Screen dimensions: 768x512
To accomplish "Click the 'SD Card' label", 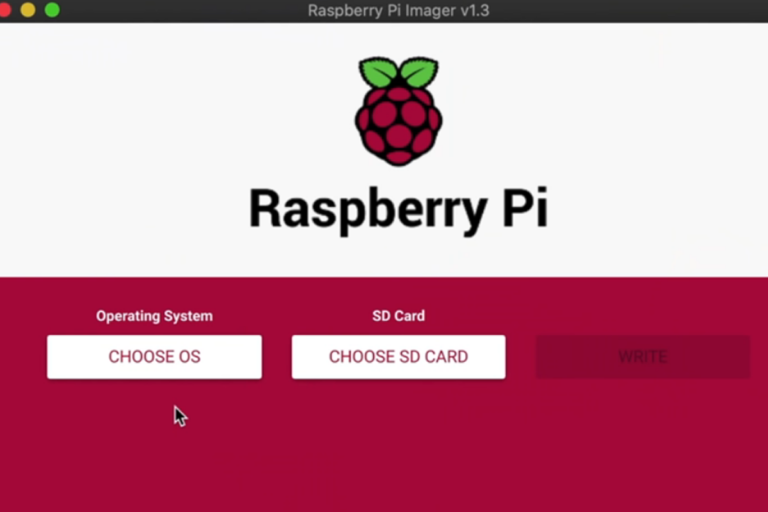I will 398,316.
